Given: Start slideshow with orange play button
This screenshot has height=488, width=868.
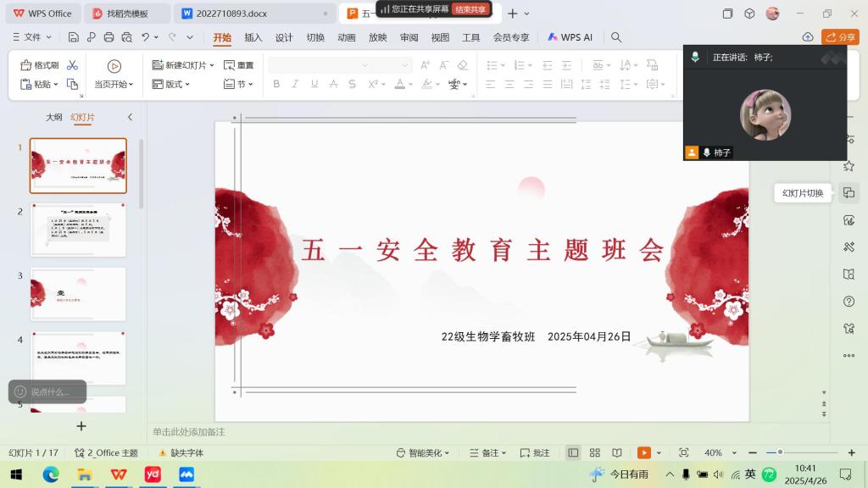Looking at the screenshot, I should point(644,453).
